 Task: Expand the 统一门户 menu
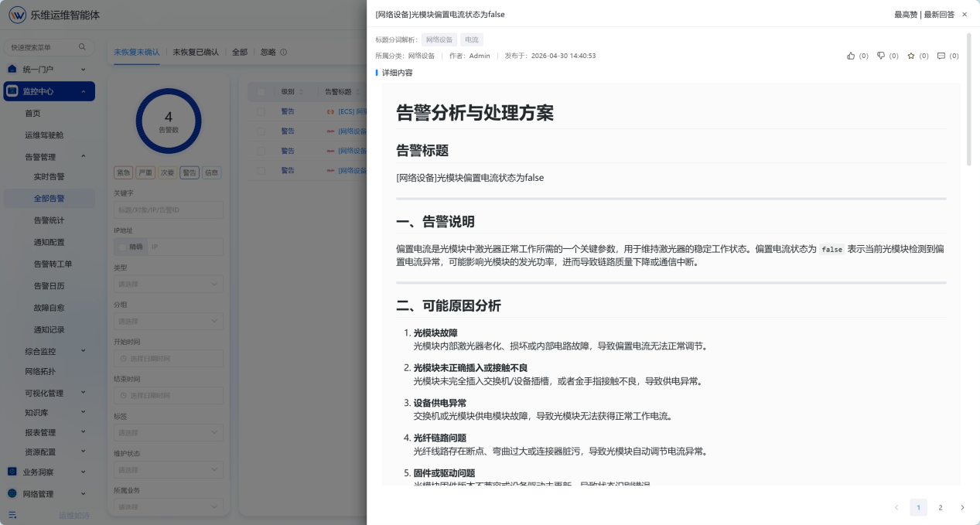pos(83,69)
